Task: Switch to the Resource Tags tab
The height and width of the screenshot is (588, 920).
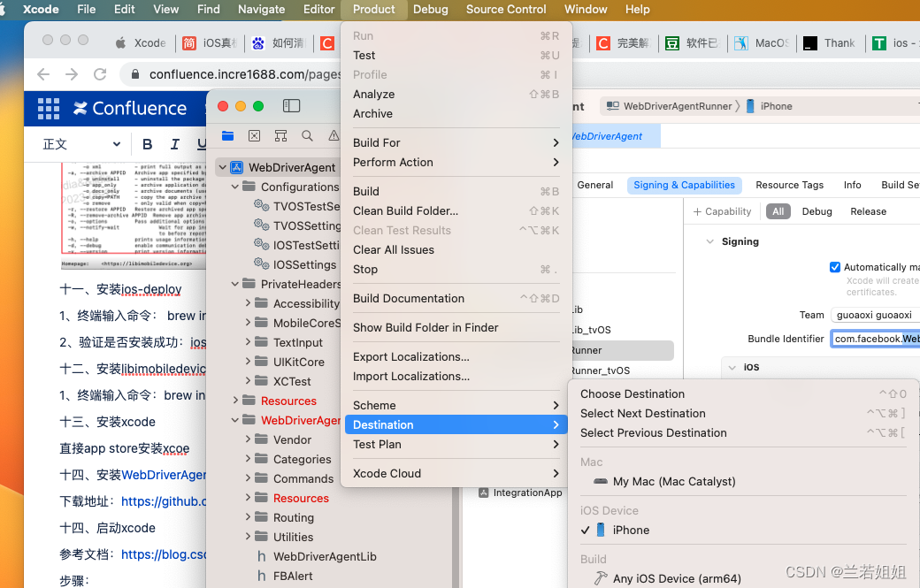Action: coord(789,186)
